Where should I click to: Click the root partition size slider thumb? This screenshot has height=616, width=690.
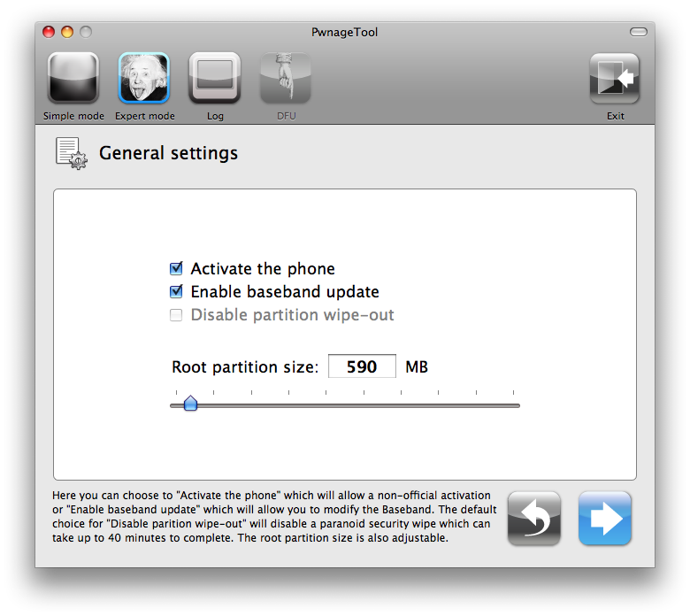click(190, 403)
